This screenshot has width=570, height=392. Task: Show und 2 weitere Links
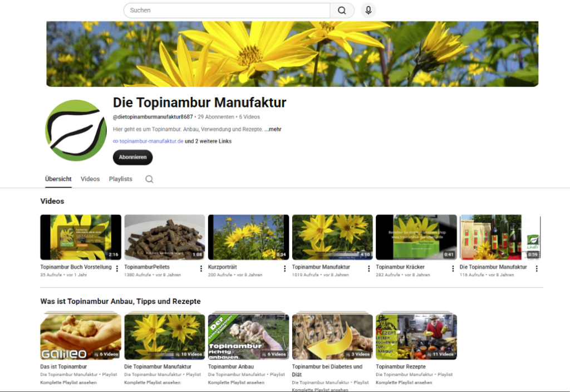pyautogui.click(x=208, y=141)
